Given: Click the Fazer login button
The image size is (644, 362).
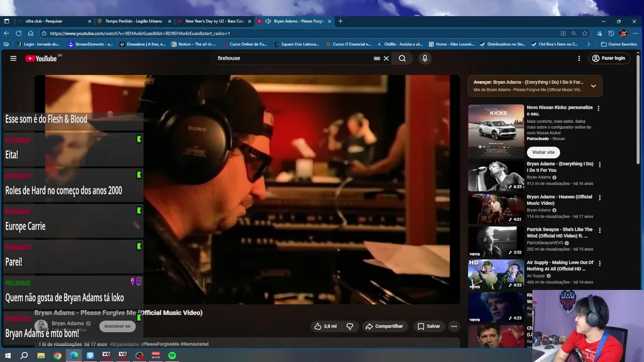Looking at the screenshot, I should pos(608,58).
